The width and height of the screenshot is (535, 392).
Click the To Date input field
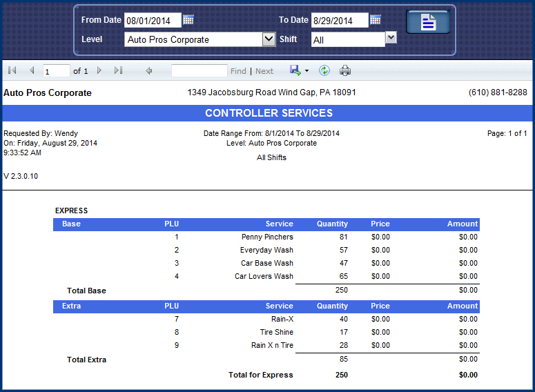[339, 21]
